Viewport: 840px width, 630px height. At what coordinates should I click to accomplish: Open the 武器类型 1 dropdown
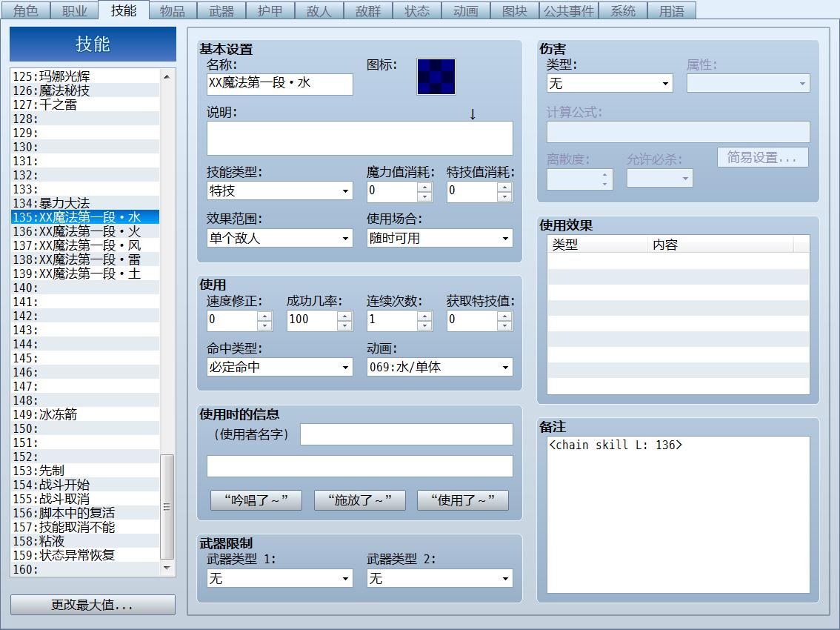[x=280, y=578]
